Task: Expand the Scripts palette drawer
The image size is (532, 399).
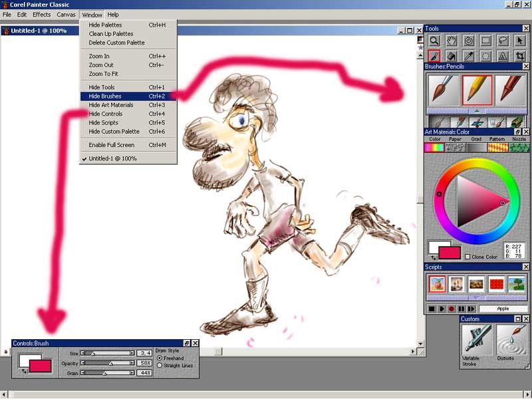Action: click(477, 298)
